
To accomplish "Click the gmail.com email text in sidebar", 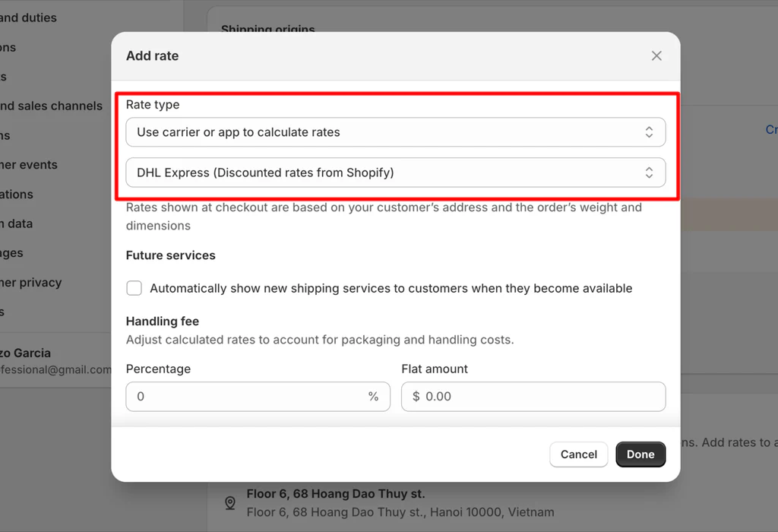I will pyautogui.click(x=55, y=369).
